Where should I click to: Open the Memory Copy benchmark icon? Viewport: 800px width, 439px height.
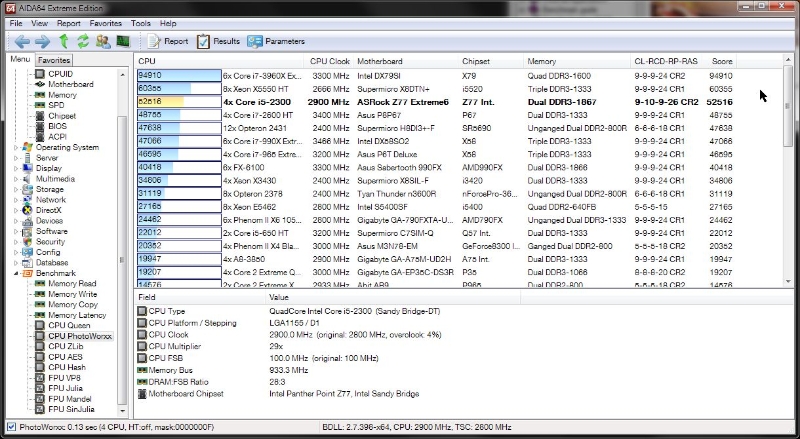click(40, 304)
